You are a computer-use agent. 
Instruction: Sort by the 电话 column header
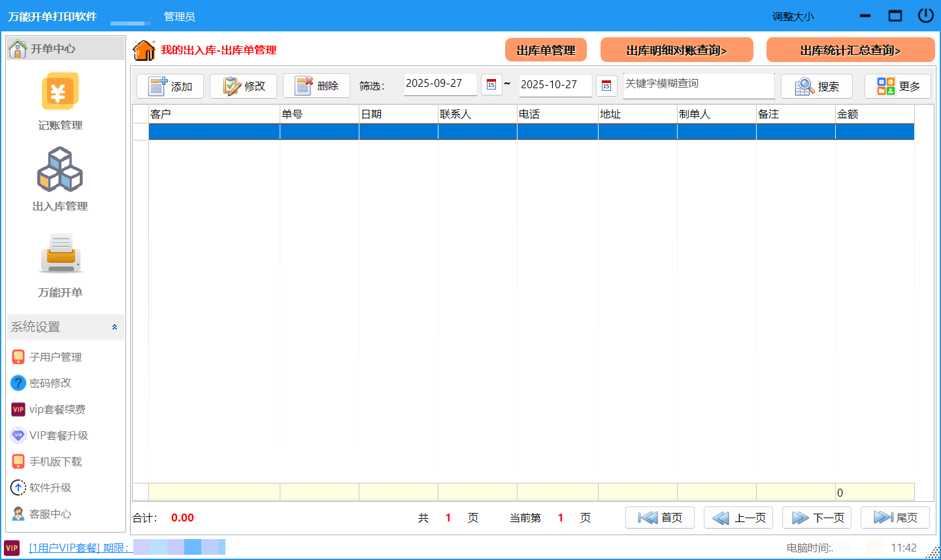(557, 114)
